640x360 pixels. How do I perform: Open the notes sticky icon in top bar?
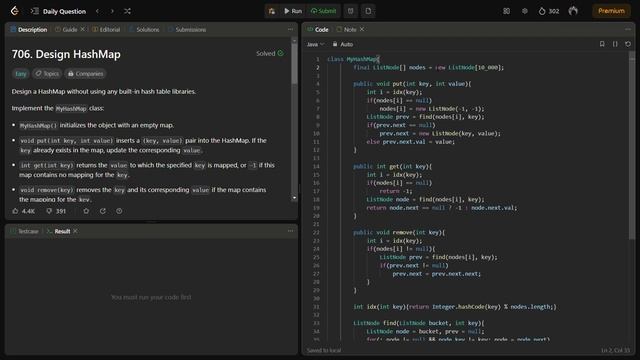pos(368,11)
